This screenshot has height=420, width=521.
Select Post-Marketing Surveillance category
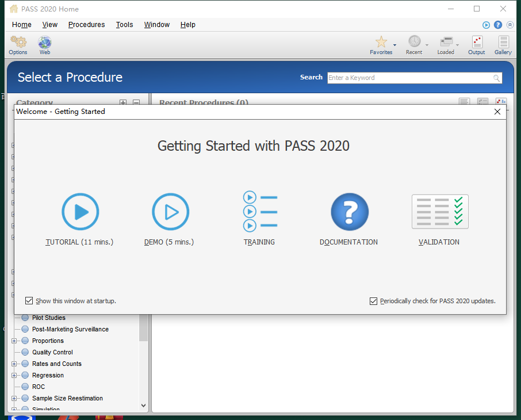click(70, 329)
